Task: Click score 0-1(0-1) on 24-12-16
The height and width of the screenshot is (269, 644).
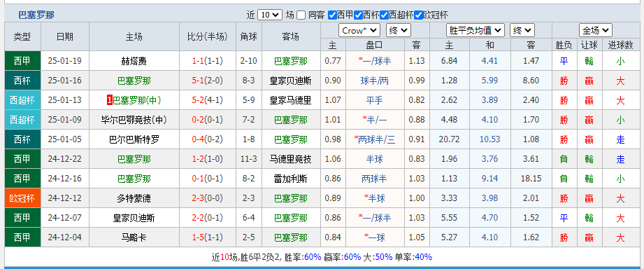Action: (208, 179)
